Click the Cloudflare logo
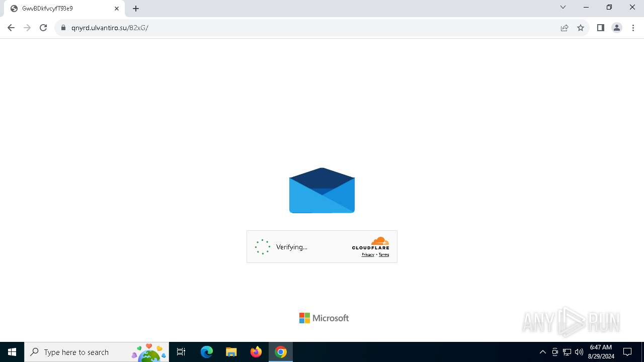 [370, 243]
